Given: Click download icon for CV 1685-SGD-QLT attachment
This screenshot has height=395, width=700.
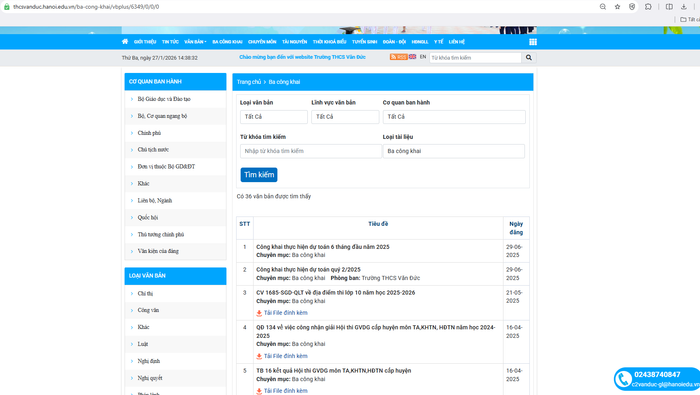Looking at the screenshot, I should 259,313.
